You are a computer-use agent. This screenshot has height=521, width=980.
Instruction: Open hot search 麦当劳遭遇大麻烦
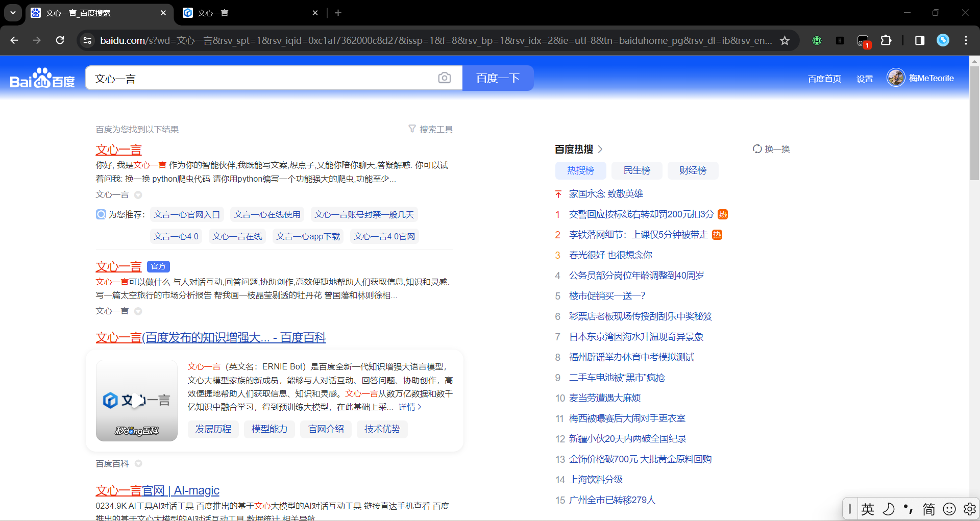coord(605,398)
